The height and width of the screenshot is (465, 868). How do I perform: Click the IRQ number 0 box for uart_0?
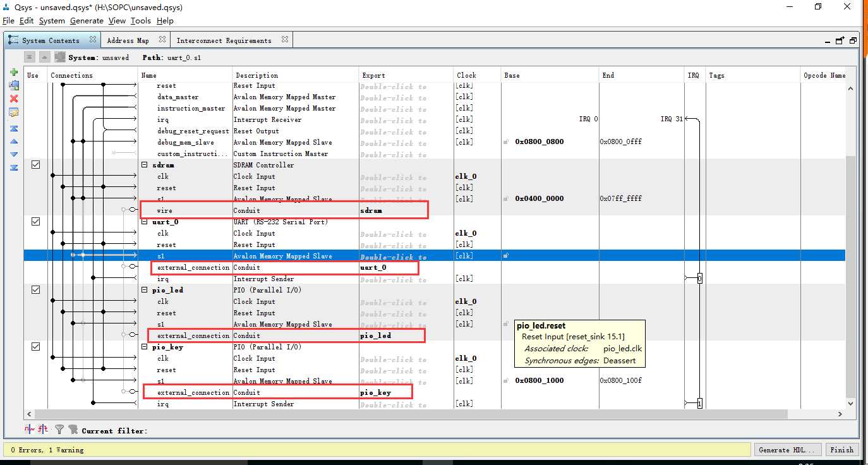coord(700,279)
